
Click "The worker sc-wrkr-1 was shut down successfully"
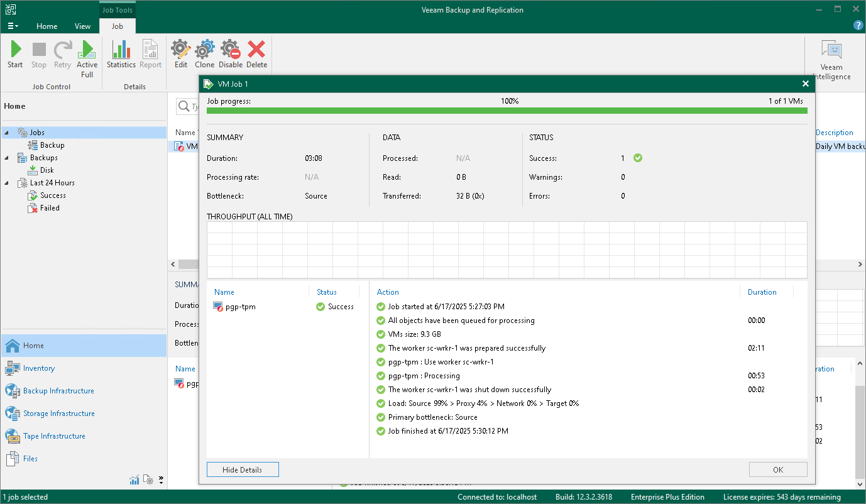tap(470, 390)
